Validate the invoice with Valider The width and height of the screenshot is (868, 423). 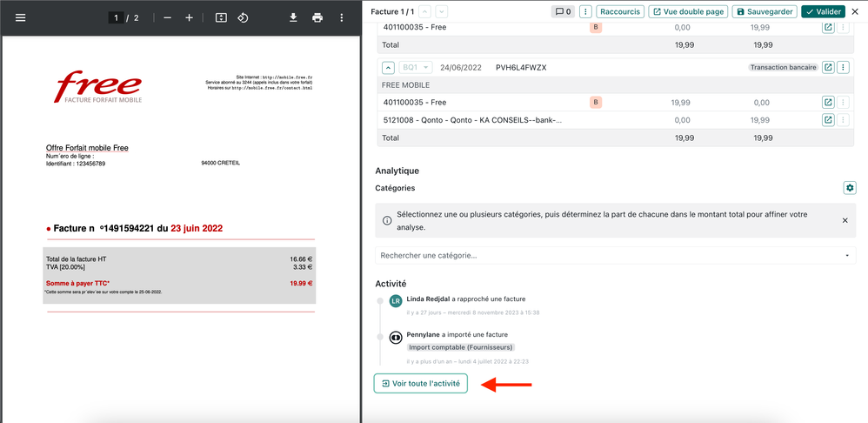[822, 11]
